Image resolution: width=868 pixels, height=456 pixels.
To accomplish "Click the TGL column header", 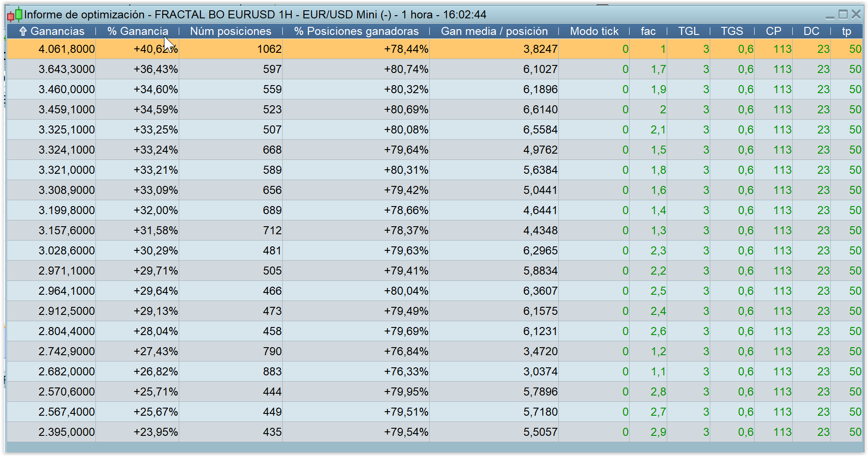I will [x=688, y=31].
